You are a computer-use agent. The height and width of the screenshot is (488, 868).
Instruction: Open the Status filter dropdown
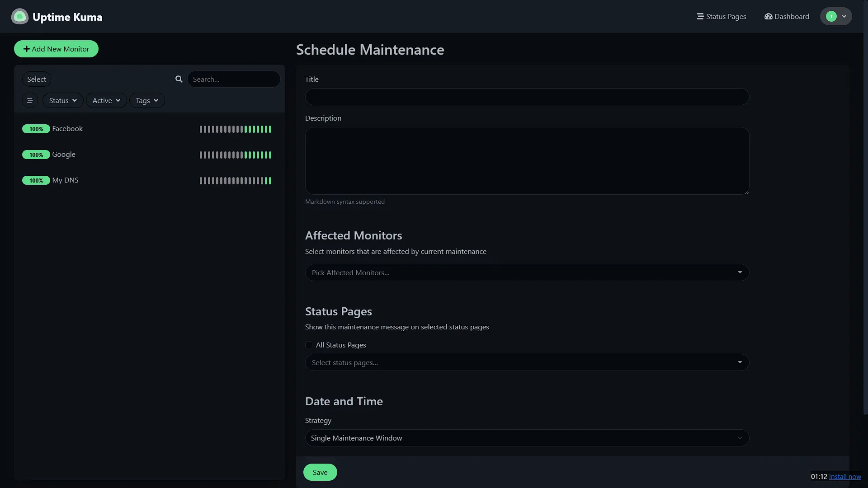63,100
